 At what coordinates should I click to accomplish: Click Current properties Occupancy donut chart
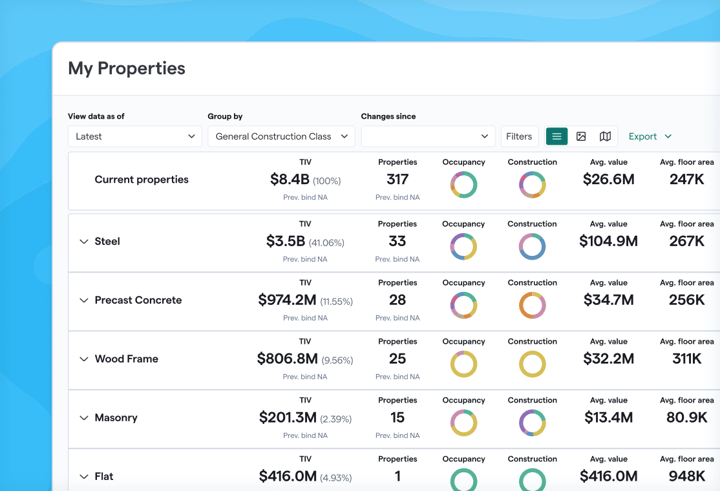(x=463, y=185)
